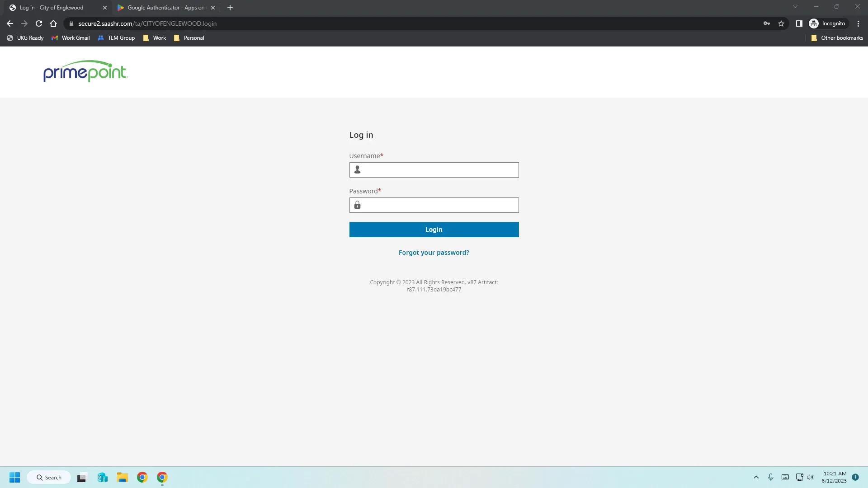
Task: Open Chrome three-dot menu
Action: tap(858, 23)
